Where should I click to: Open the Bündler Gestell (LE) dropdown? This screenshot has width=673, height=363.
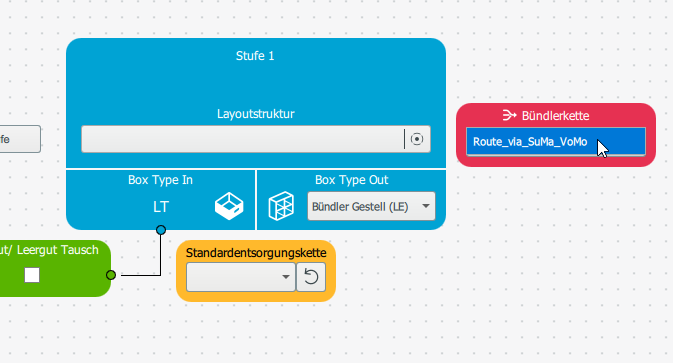click(x=371, y=206)
